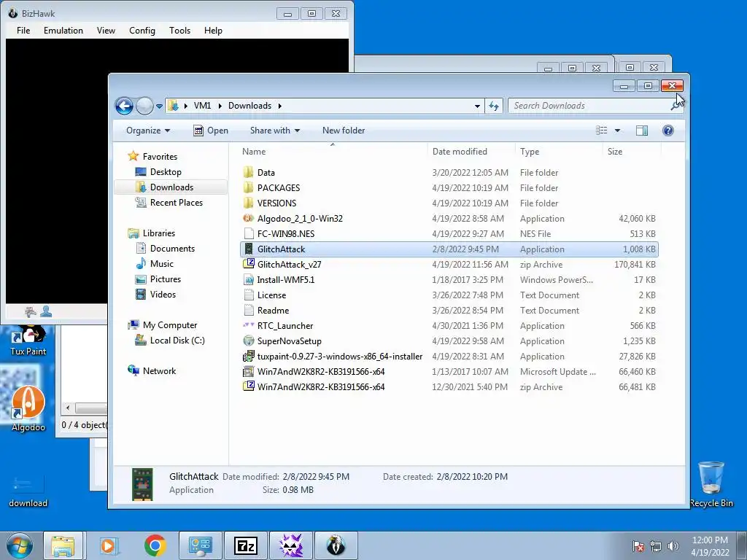Click the Forward navigation arrow in Explorer
This screenshot has height=560, width=747.
(x=144, y=106)
